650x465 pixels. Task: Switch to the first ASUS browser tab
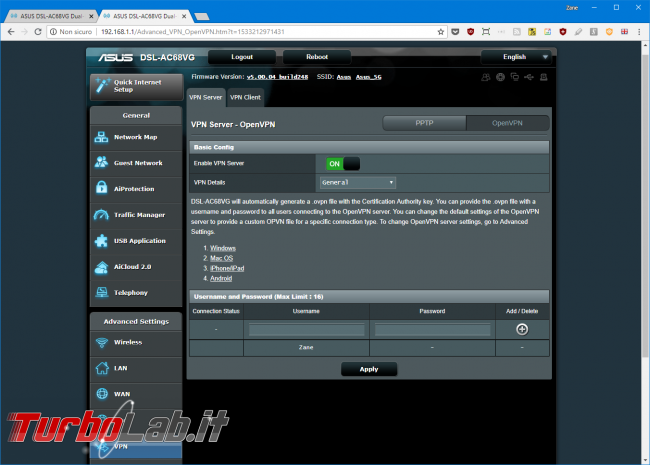pos(51,16)
